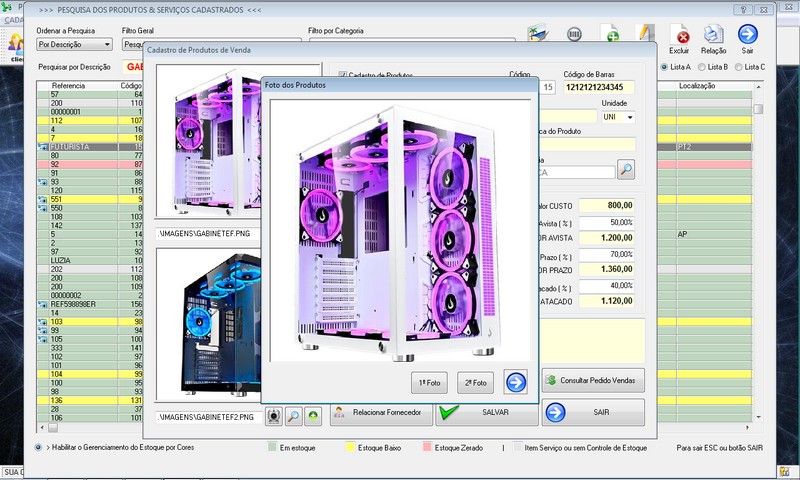Screen dimensions: 800x480
Task: Click the Código de Barras field 1212121234345
Action: [x=598, y=87]
